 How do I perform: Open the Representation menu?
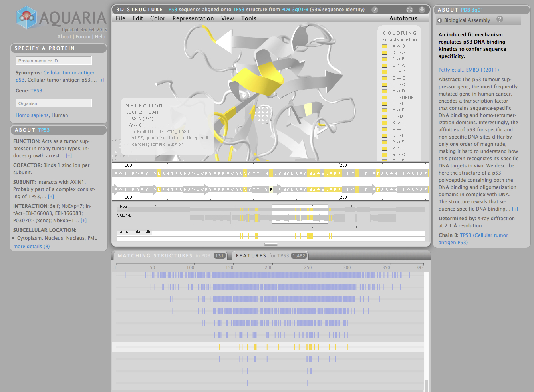(193, 18)
